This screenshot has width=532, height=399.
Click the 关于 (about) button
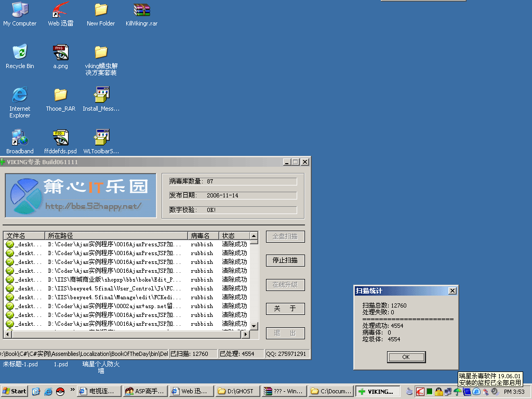click(x=285, y=309)
